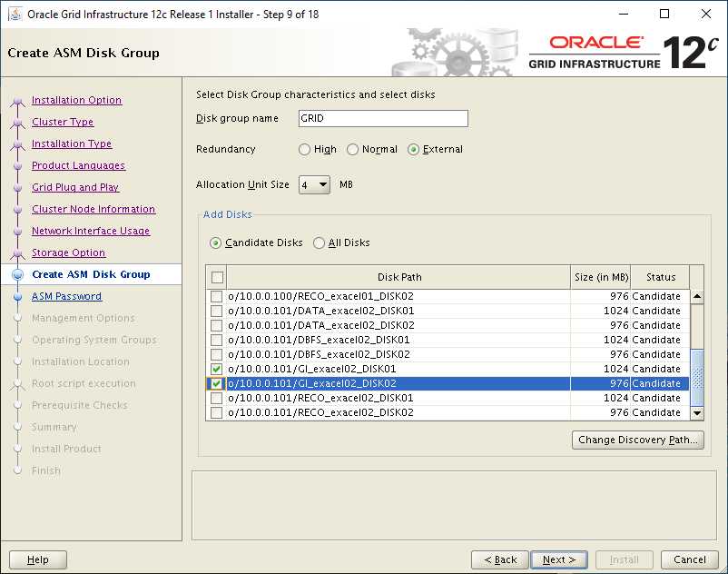The height and width of the screenshot is (574, 728).
Task: Check the RECO_exacel02_DISK01 disk checkbox
Action: 216,398
